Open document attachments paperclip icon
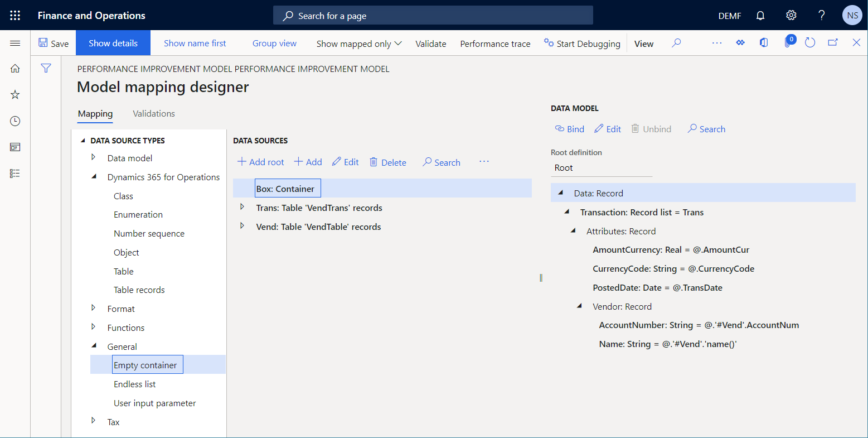This screenshot has width=868, height=438. click(x=788, y=42)
